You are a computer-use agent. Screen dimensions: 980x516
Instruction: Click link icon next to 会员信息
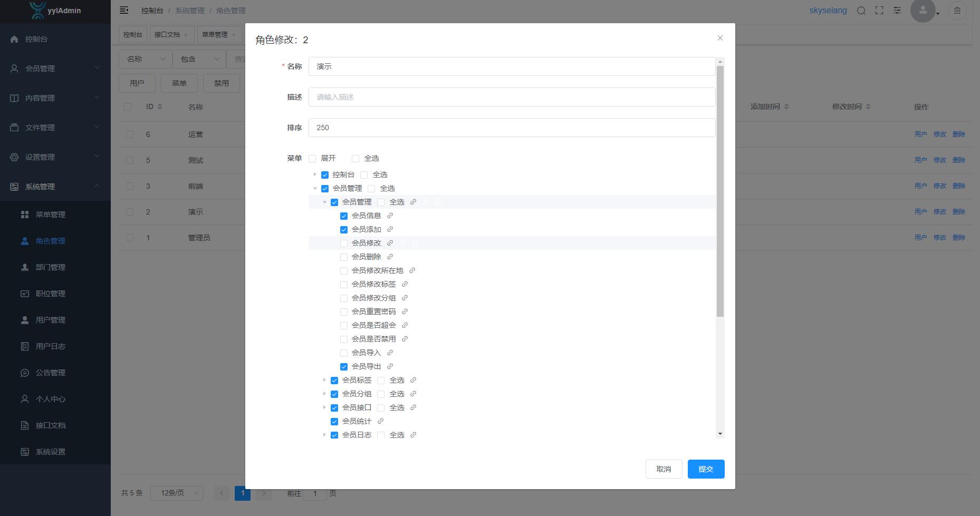(x=390, y=216)
